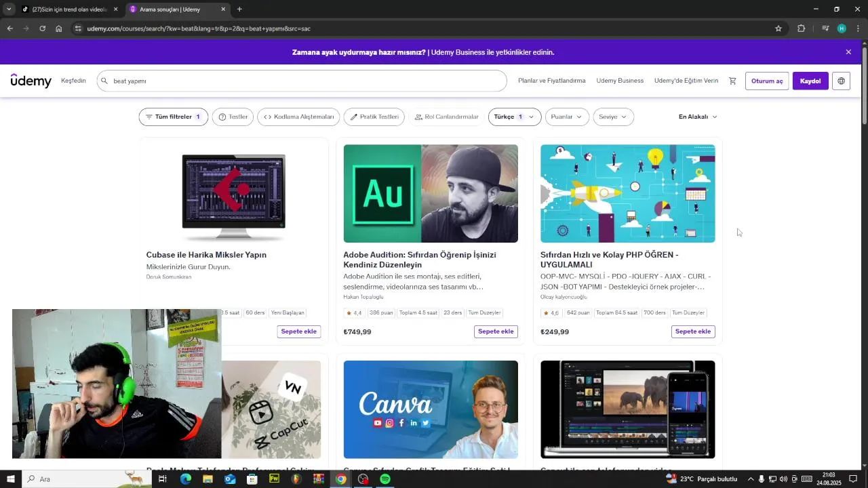The height and width of the screenshot is (488, 868).
Task: Open the browser extensions icon
Action: tap(801, 28)
